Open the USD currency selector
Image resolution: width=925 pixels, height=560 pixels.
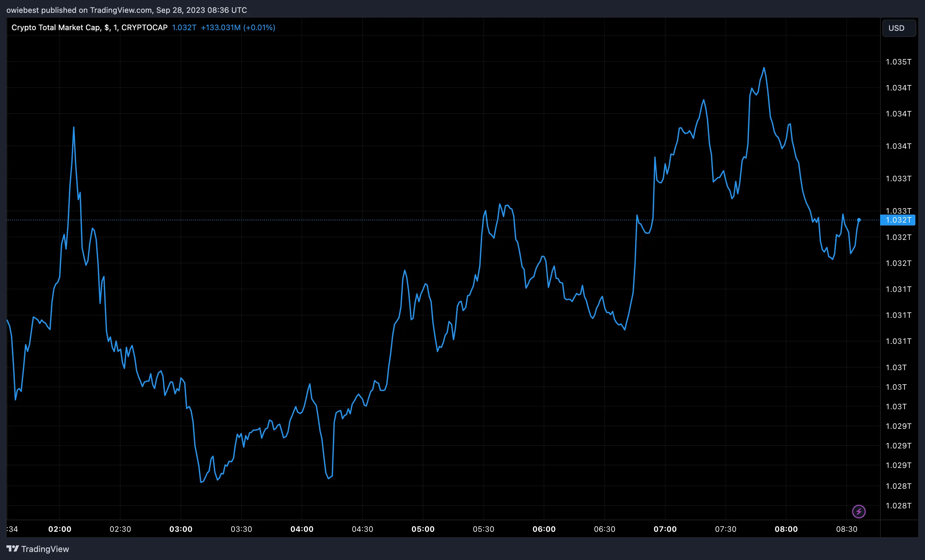899,28
